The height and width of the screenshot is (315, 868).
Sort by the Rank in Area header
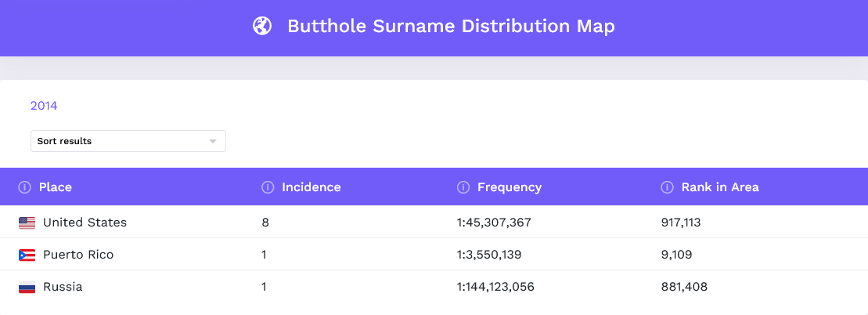tap(720, 187)
